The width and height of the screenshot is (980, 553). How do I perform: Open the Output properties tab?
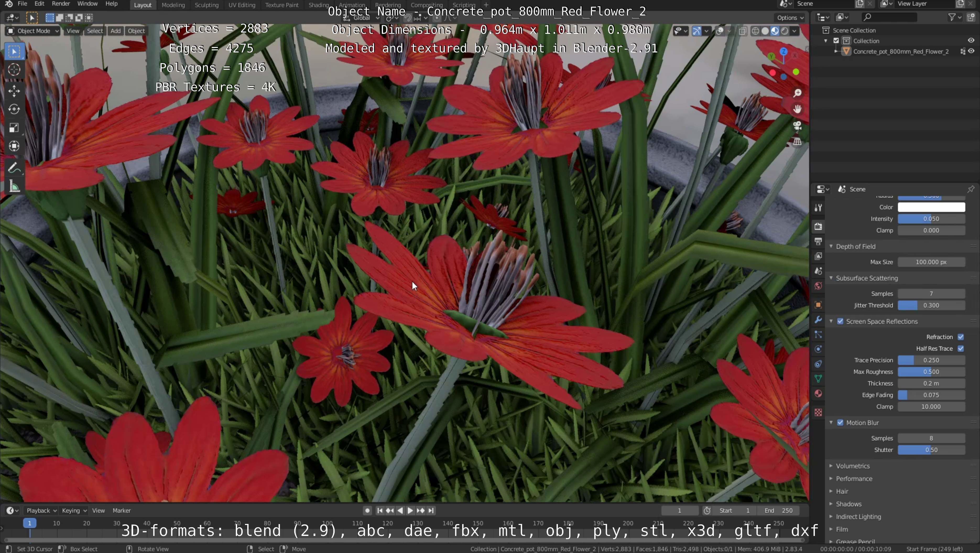click(x=818, y=241)
